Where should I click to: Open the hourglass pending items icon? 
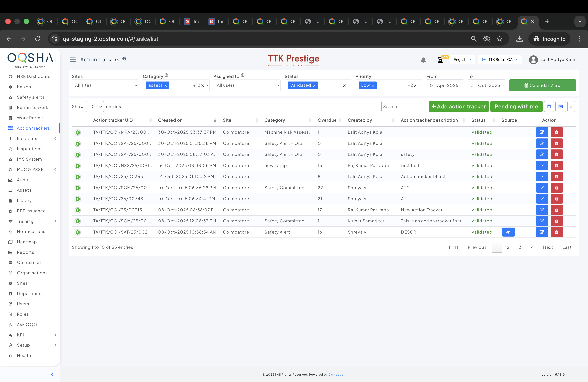(x=440, y=60)
